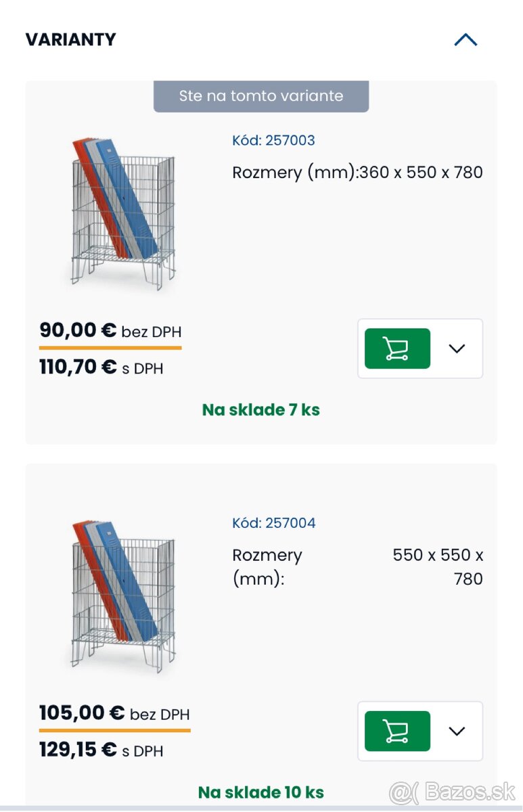
Task: Click the code link Kód: 257003
Action: pyautogui.click(x=273, y=141)
